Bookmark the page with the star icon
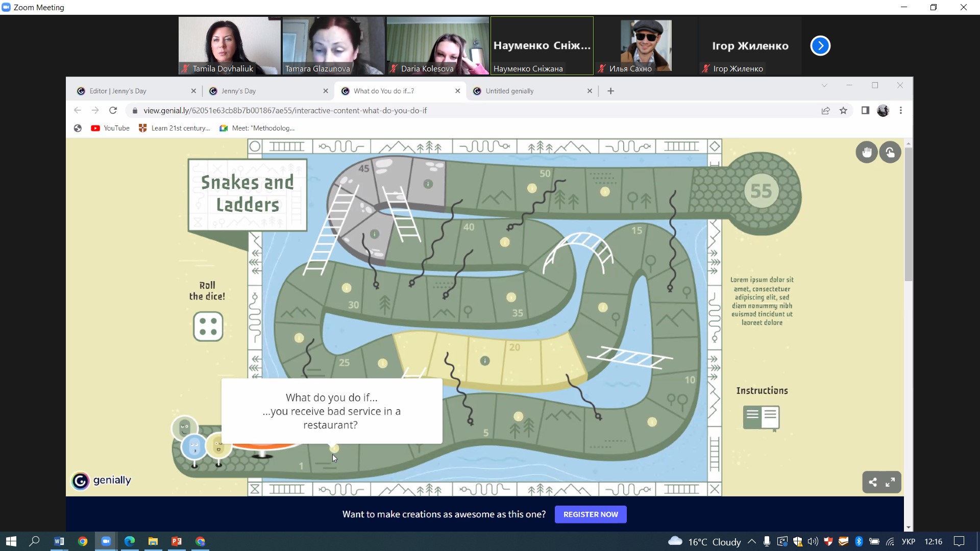The height and width of the screenshot is (551, 980). pos(843,111)
